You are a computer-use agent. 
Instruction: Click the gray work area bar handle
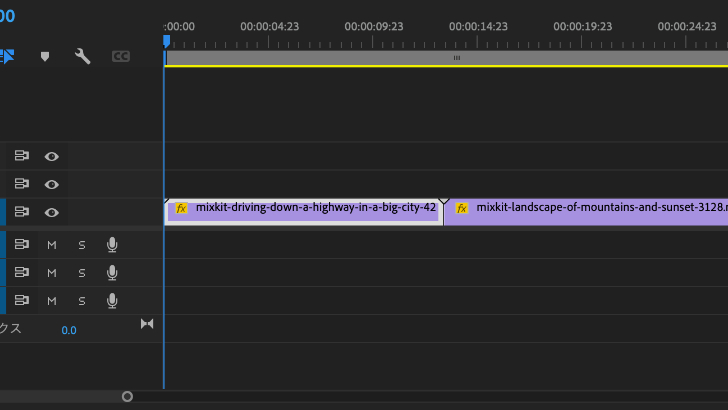point(457,58)
